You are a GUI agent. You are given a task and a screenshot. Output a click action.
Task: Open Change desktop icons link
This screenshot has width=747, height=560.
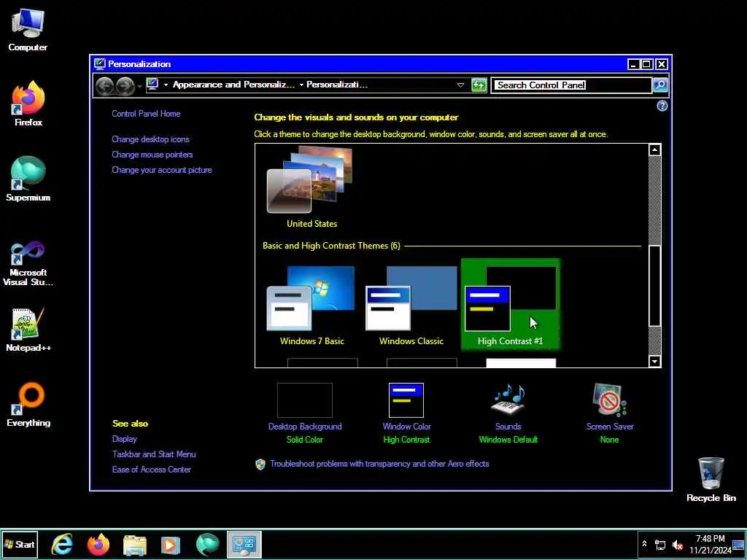point(150,139)
